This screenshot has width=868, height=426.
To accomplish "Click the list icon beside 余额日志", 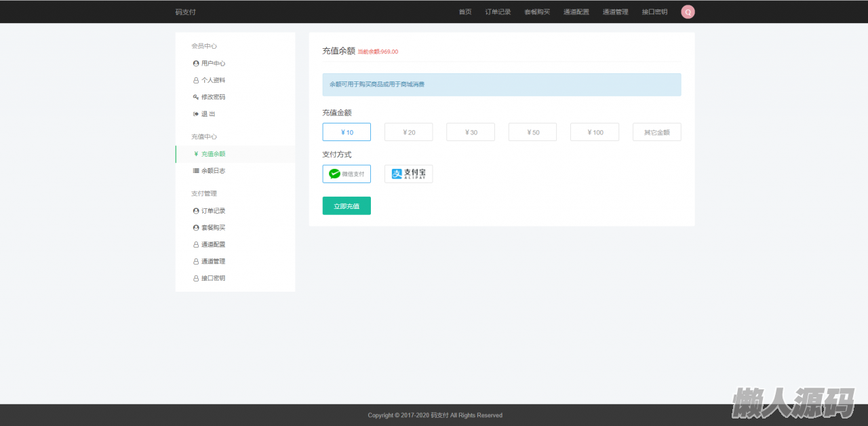I will click(x=196, y=171).
